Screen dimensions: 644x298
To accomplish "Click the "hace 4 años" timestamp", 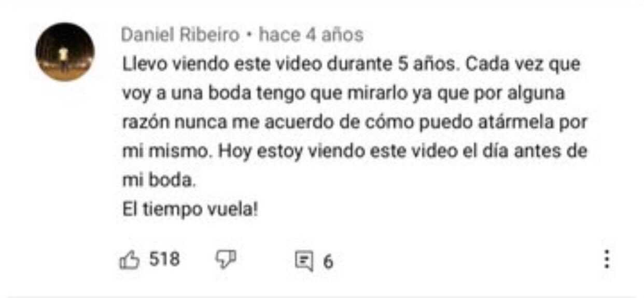I will [x=311, y=35].
